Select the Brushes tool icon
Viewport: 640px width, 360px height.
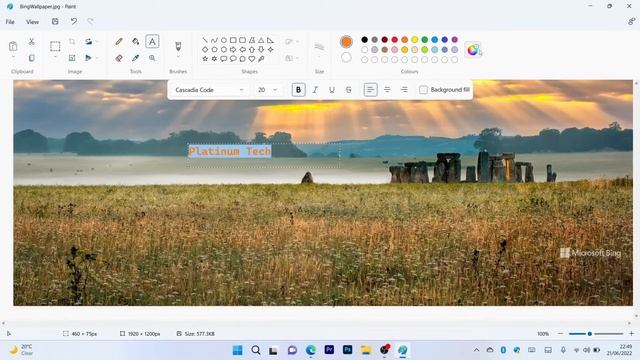178,46
